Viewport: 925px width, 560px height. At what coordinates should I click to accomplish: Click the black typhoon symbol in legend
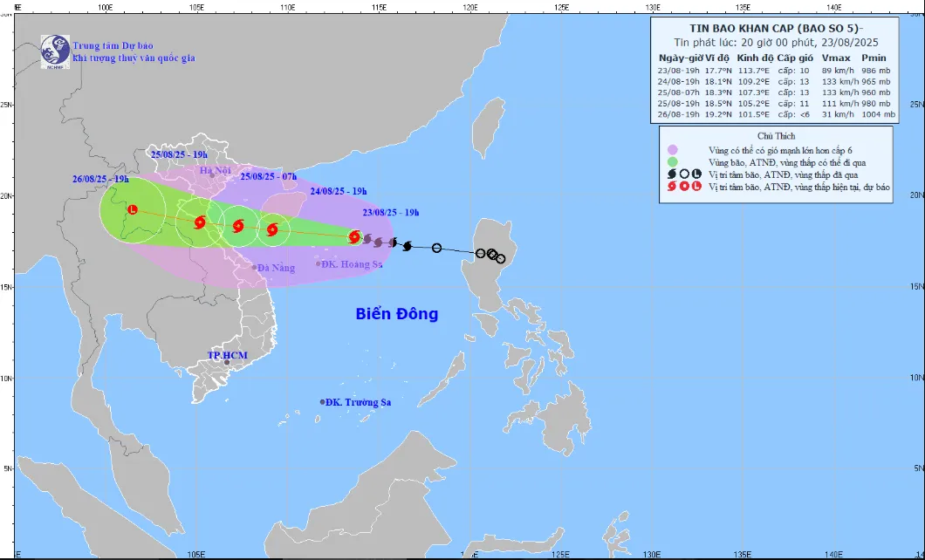[672, 174]
